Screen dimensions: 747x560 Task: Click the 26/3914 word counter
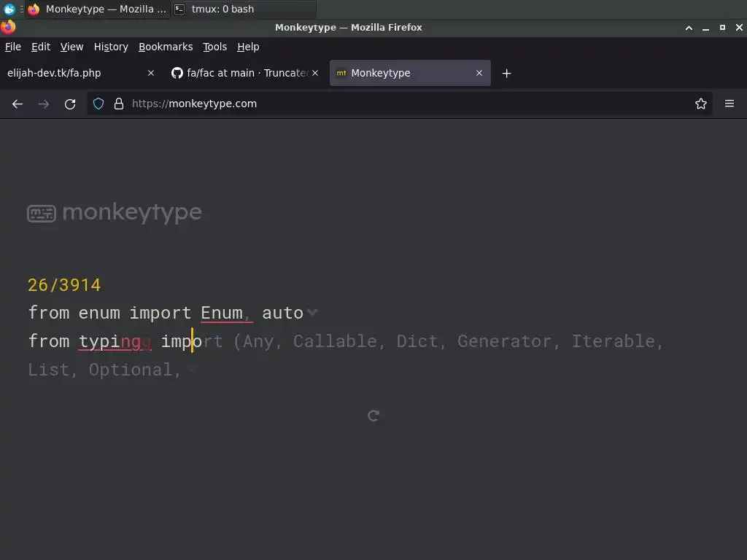click(64, 285)
